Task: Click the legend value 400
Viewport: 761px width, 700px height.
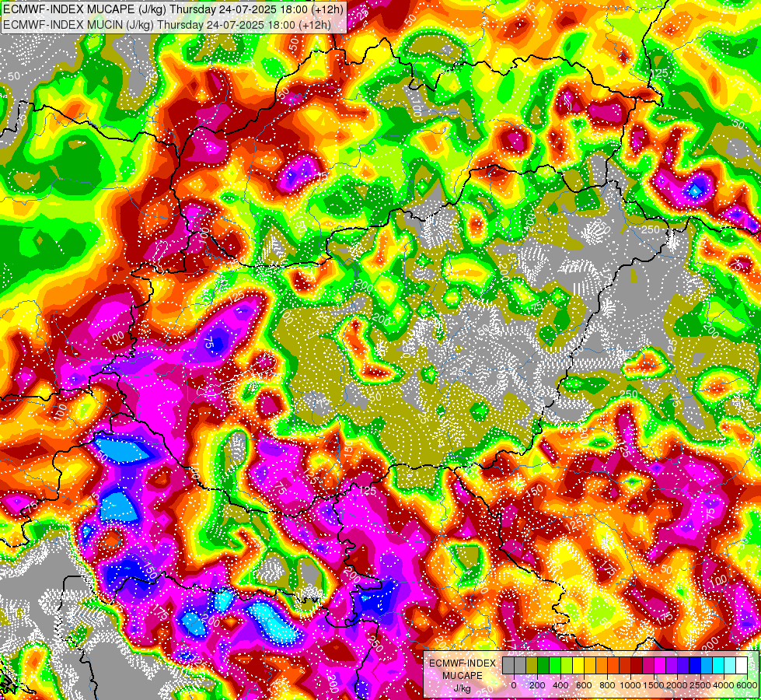Action: pos(560,685)
